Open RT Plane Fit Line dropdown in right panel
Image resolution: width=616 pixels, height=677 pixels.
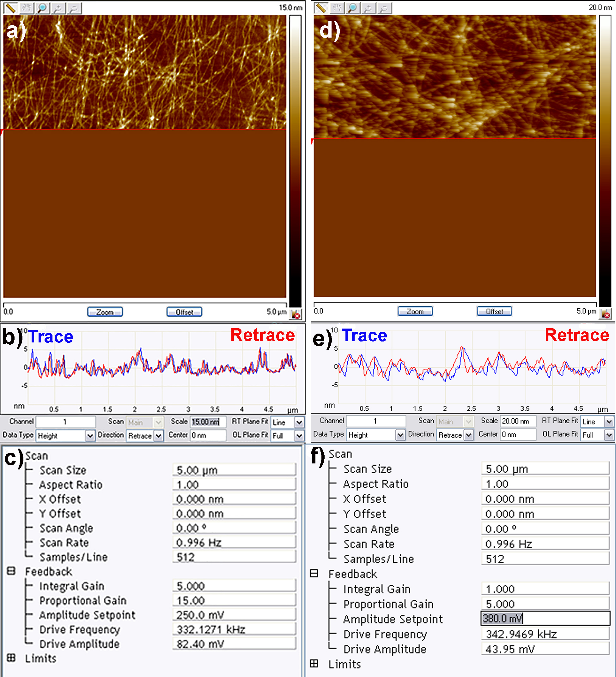609,421
